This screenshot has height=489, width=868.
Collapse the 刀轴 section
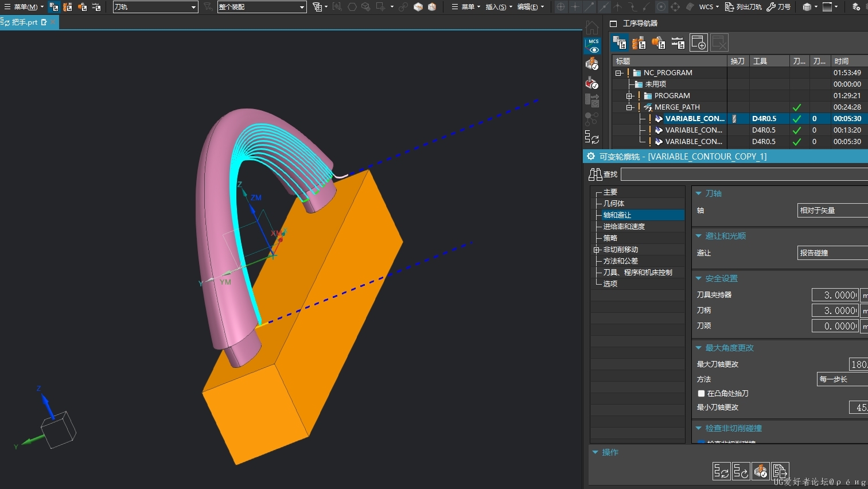699,193
